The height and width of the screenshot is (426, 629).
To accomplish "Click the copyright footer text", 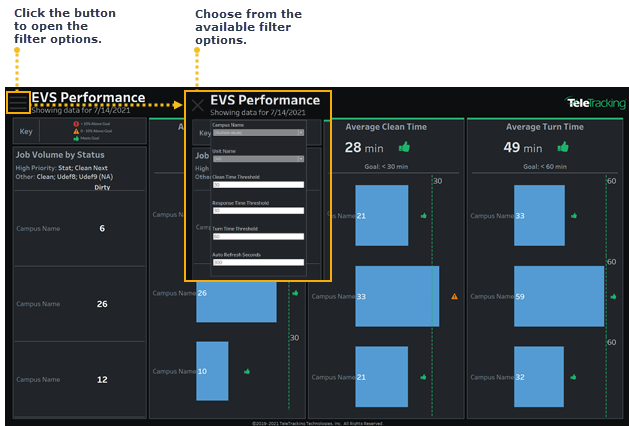I will 317,423.
